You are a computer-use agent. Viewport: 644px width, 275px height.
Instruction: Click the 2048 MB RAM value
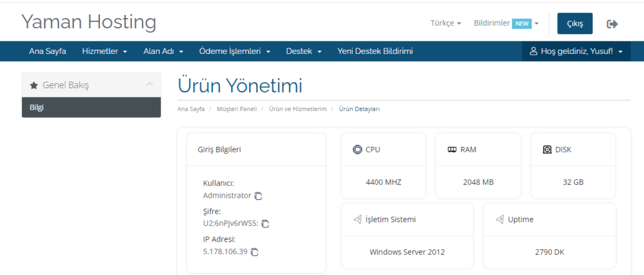tap(478, 182)
